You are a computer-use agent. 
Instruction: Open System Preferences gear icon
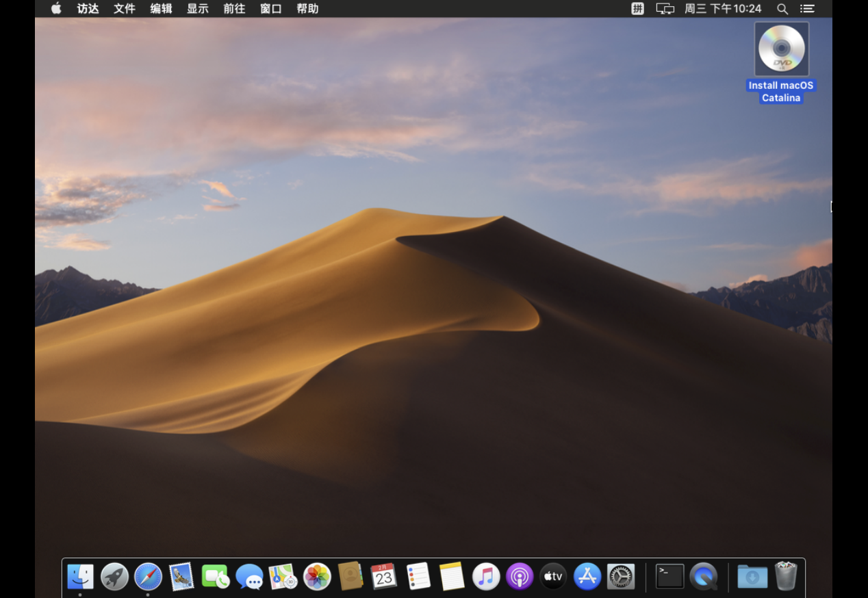tap(621, 577)
